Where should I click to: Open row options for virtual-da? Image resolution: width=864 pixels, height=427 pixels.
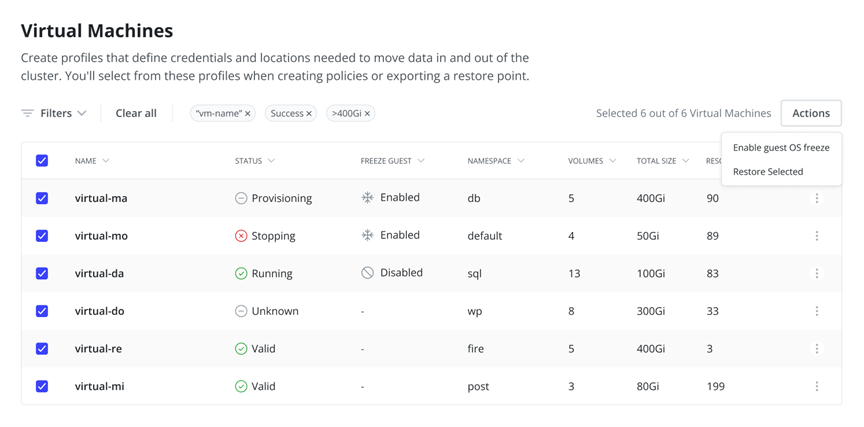click(x=816, y=273)
